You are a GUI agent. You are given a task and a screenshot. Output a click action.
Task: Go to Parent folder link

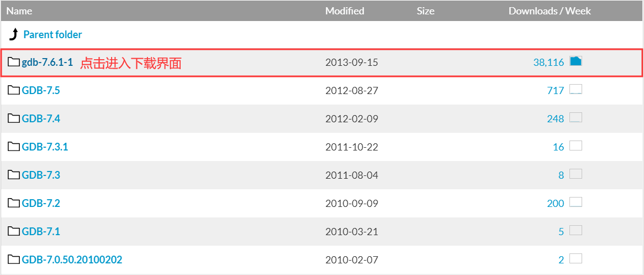52,34
